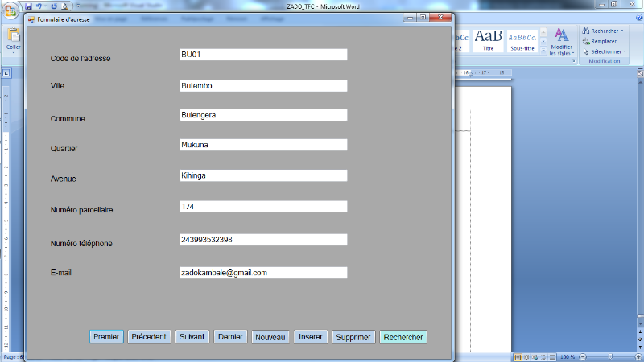The image size is (644, 362).
Task: Click the Coller paste clipboard icon
Action: 14,35
